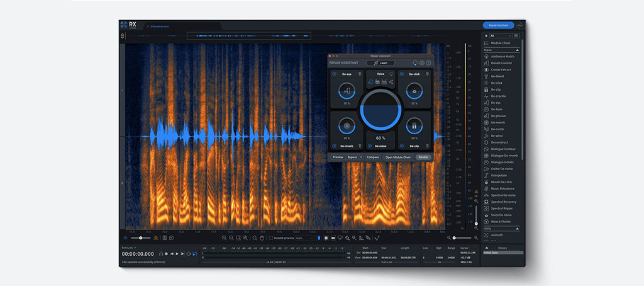Toggle the De-clip module power button
The height and width of the screenshot is (286, 644).
pyautogui.click(x=401, y=146)
